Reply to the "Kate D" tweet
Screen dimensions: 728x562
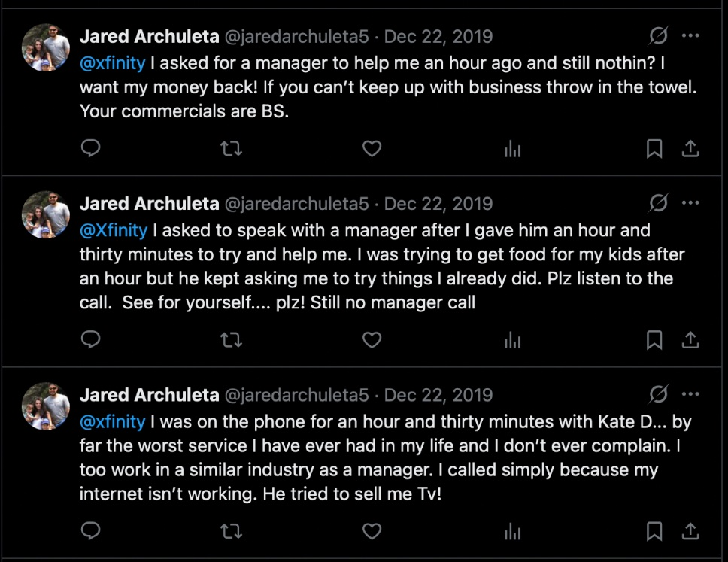point(90,532)
